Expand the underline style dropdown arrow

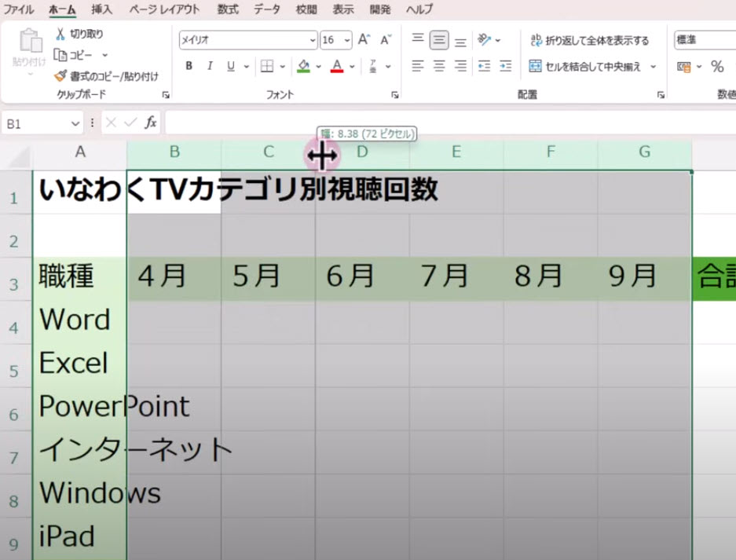click(247, 67)
